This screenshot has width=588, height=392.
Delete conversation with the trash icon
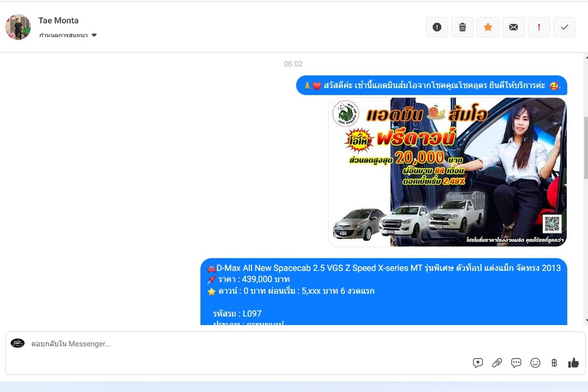click(463, 27)
